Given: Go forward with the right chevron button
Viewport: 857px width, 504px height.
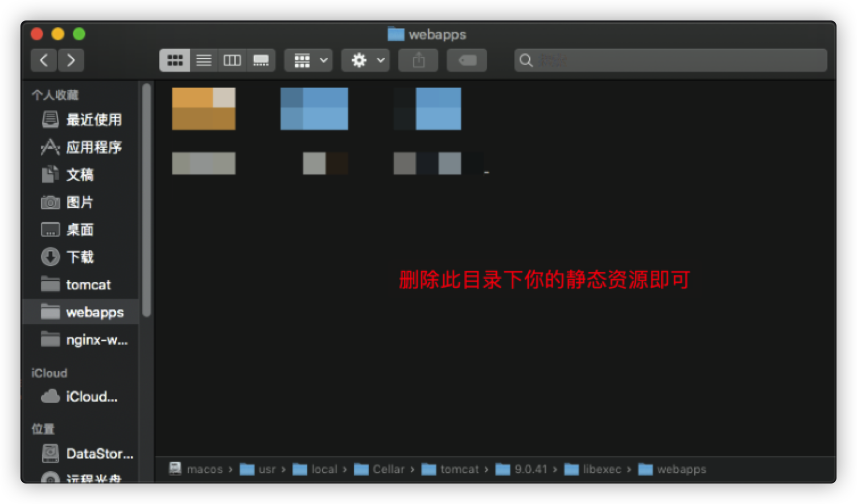Looking at the screenshot, I should click(71, 60).
